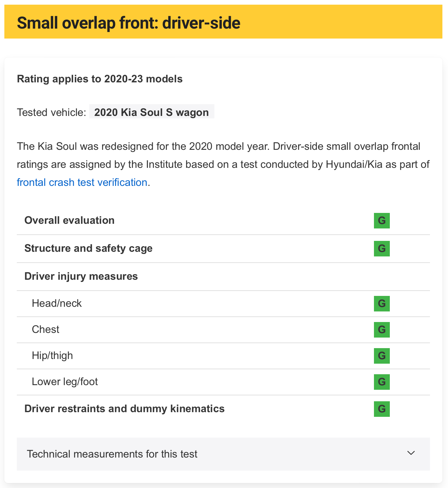
Task: Click the Chest row label
Action: [45, 329]
